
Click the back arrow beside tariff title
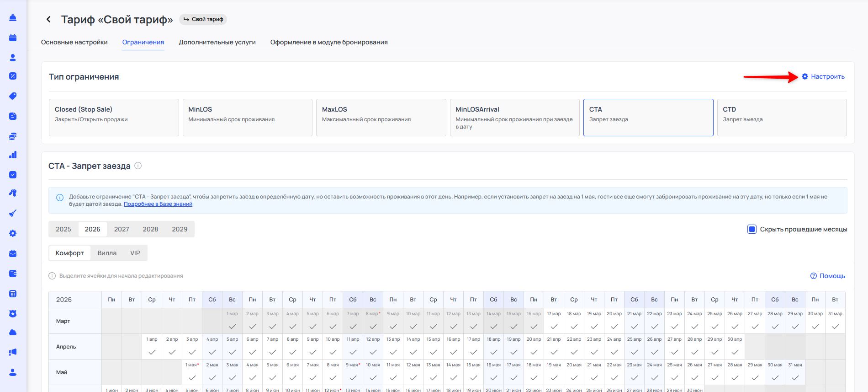coord(48,19)
